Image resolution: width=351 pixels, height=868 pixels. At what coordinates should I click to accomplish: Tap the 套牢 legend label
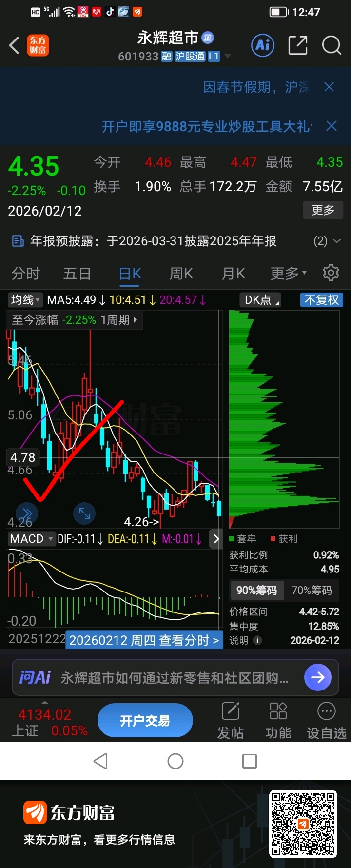[x=242, y=539]
